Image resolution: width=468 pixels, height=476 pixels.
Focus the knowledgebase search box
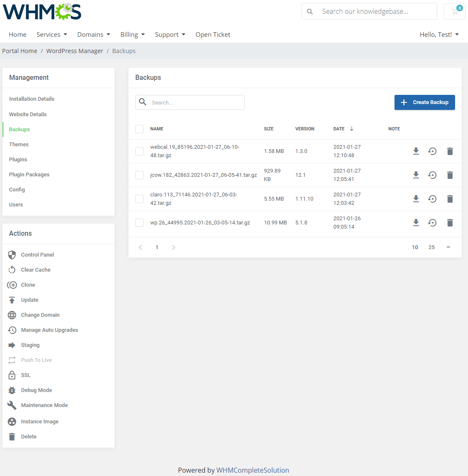pyautogui.click(x=369, y=12)
